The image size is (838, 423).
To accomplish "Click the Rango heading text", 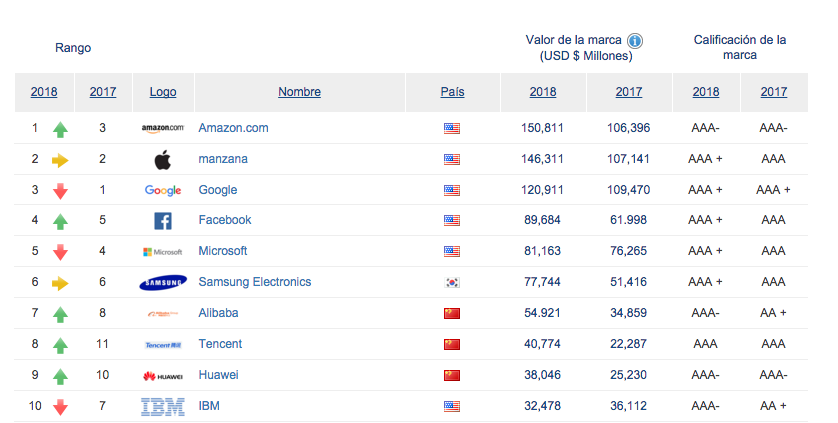I will [73, 48].
